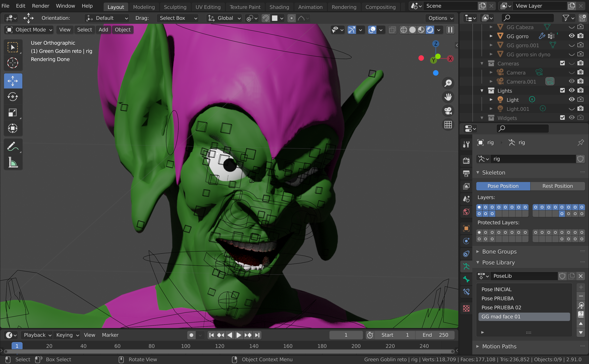Pick the Measure ruler tool
The height and width of the screenshot is (364, 589).
(x=13, y=162)
